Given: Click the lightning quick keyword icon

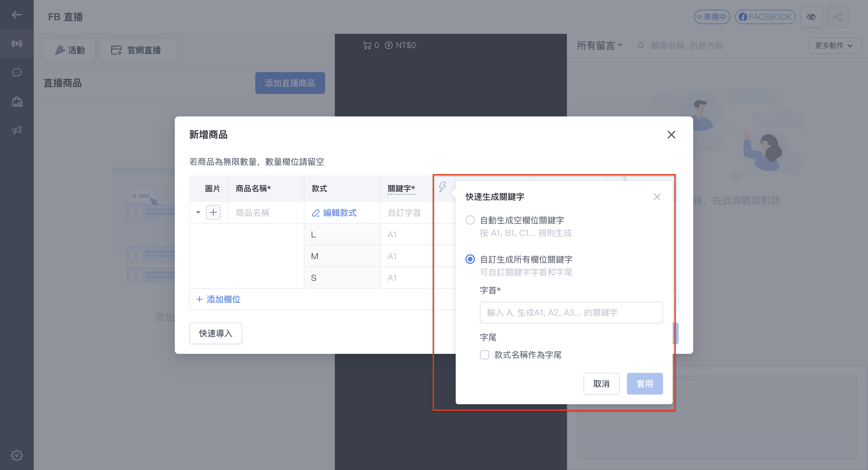Looking at the screenshot, I should click(442, 186).
